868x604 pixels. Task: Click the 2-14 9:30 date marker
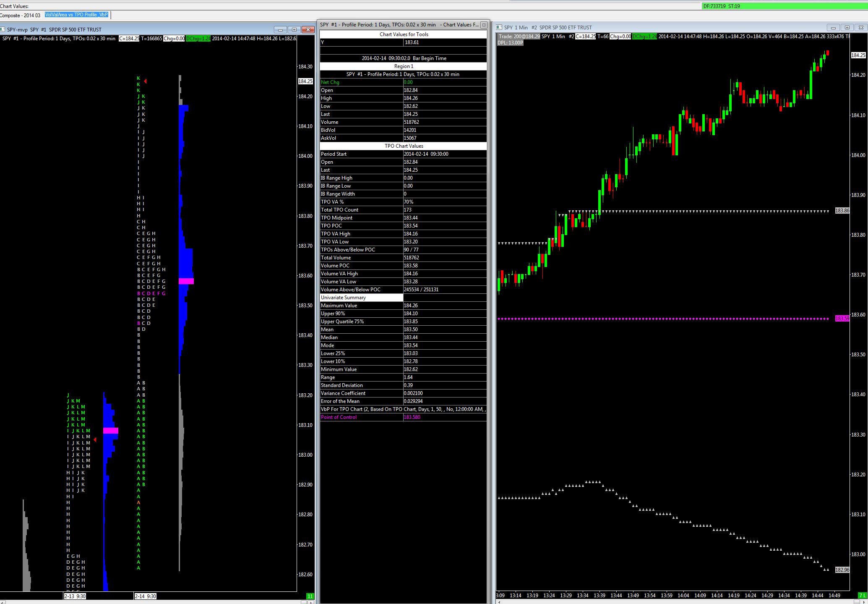[145, 596]
